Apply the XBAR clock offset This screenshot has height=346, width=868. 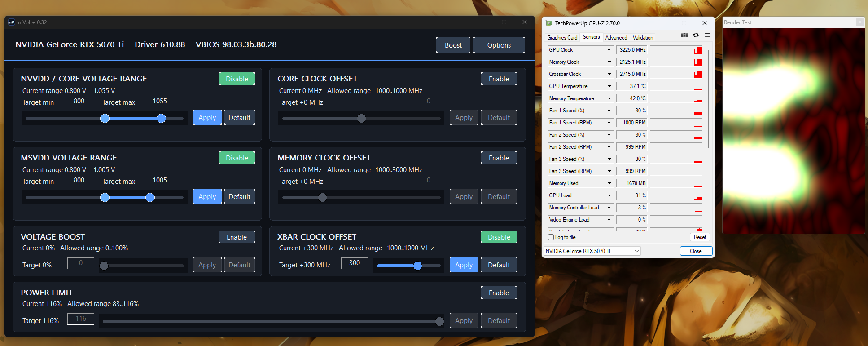coord(464,265)
